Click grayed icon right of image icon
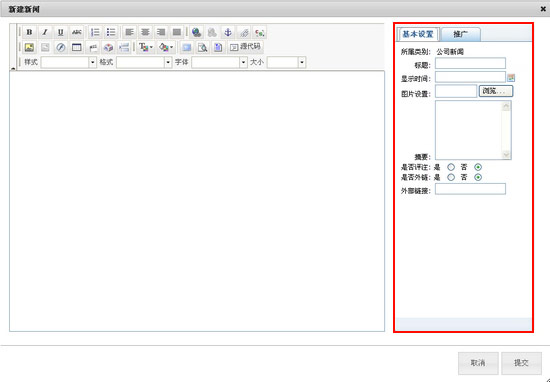550x382 pixels. tap(45, 47)
